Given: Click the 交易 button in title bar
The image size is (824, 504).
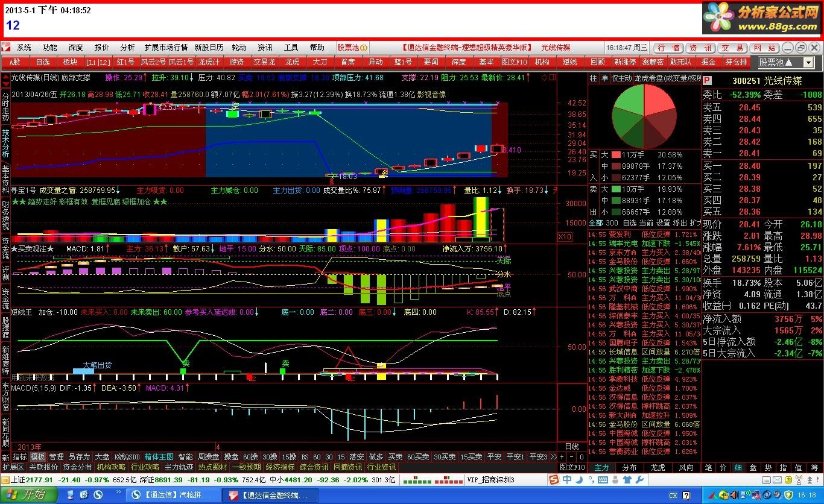Looking at the screenshot, I should point(732,48).
